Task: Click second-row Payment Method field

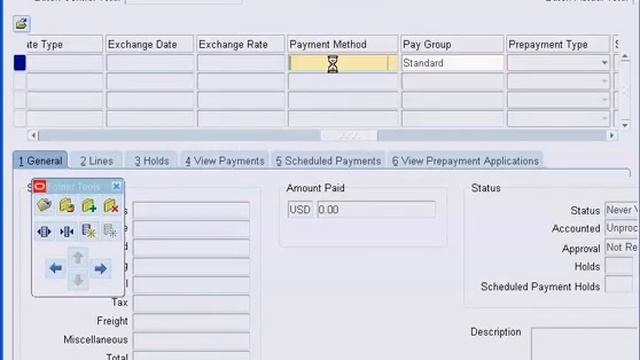Action: [342, 82]
